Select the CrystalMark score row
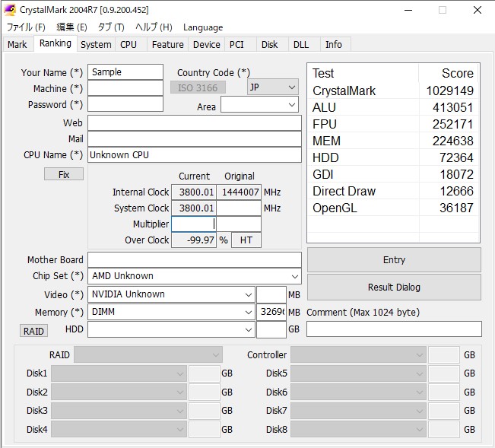 tap(393, 91)
